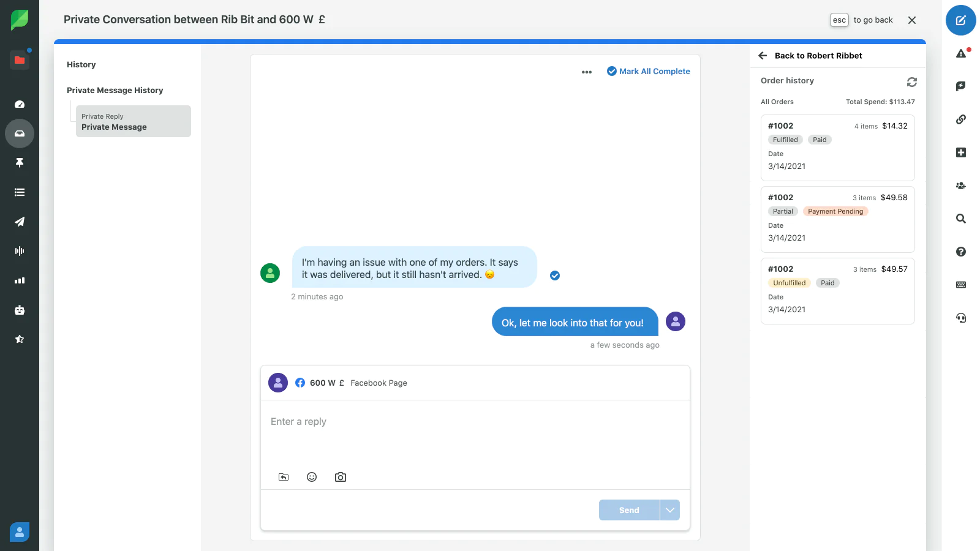Open the 600 W Facebook Page profile selector
Screen dimensions: 980x551
click(352, 383)
